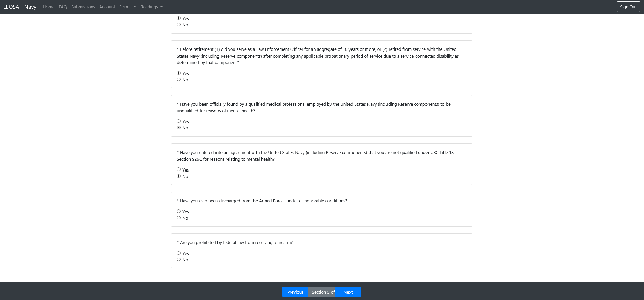Click the Section 5 progress indicator

coord(322,292)
